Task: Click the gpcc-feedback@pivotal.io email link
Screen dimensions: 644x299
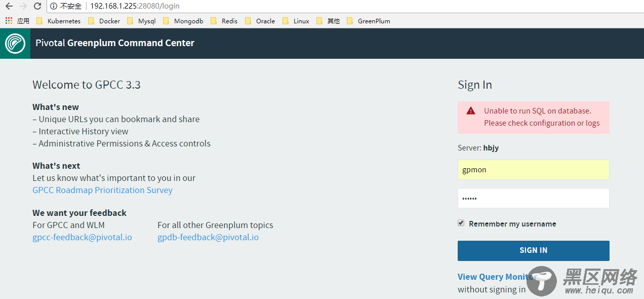Action: (82, 237)
